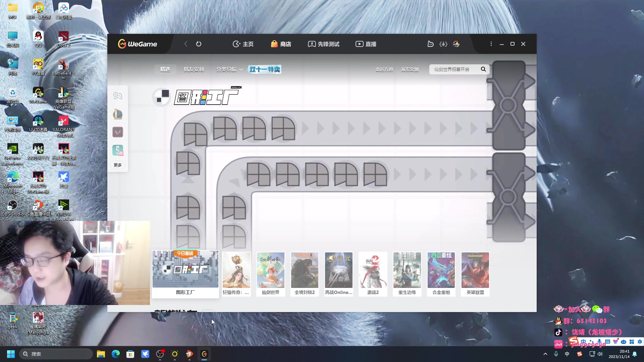The height and width of the screenshot is (362, 644).
Task: Select the 合金重组 game thumbnail
Action: tap(441, 274)
